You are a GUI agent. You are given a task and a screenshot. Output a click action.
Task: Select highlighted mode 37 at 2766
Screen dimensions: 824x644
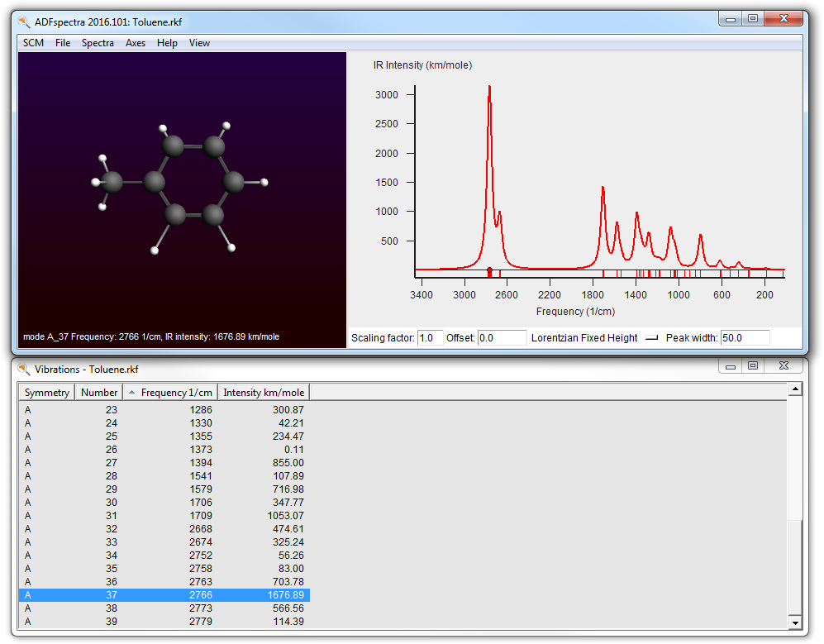pyautogui.click(x=164, y=595)
